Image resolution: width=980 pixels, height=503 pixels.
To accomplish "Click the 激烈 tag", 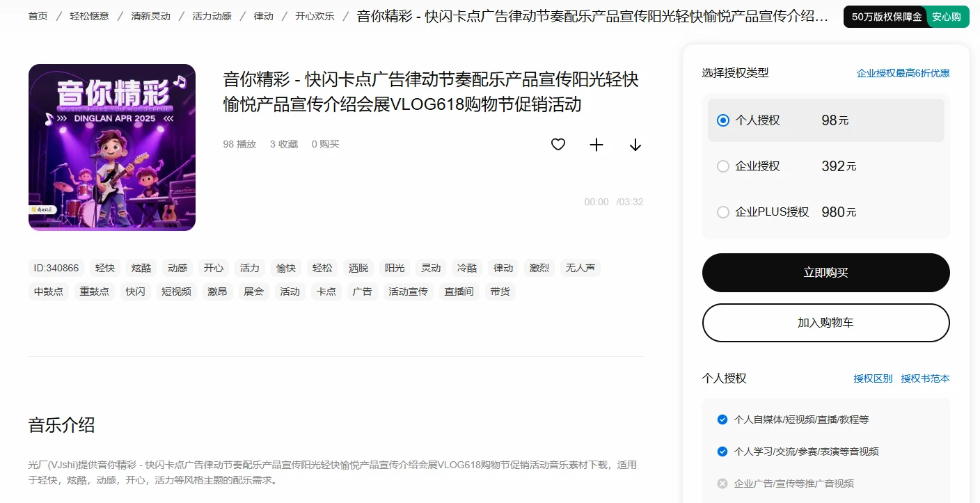I will click(x=539, y=268).
